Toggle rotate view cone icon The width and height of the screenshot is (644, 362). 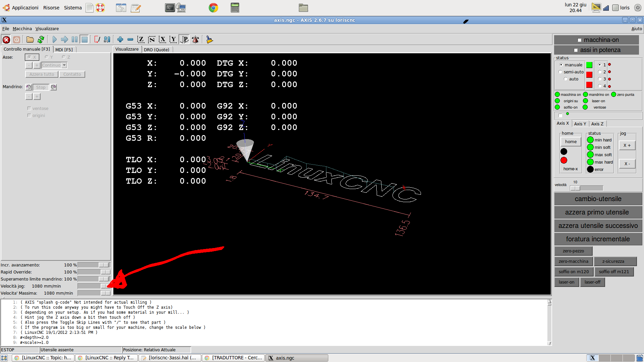tap(195, 40)
